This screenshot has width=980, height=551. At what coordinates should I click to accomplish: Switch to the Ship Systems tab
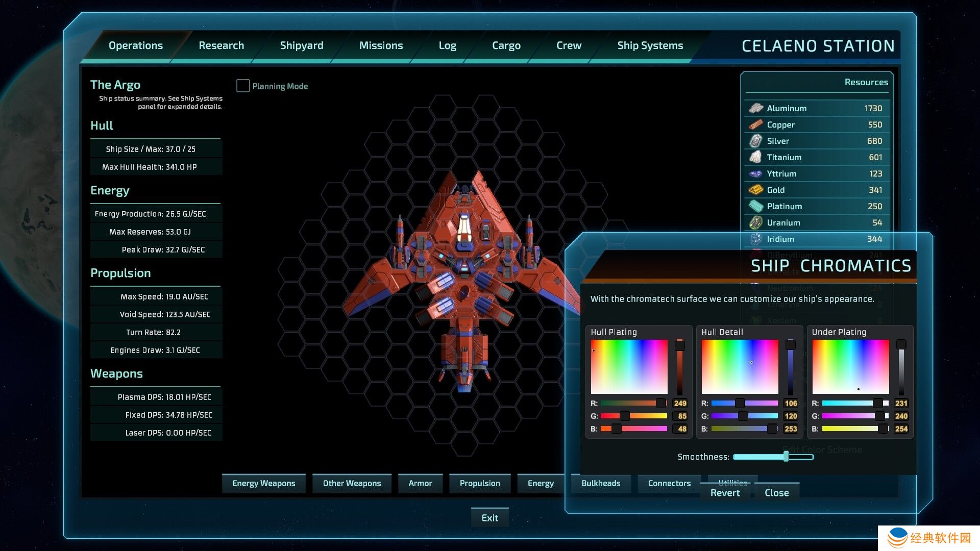[x=650, y=45]
